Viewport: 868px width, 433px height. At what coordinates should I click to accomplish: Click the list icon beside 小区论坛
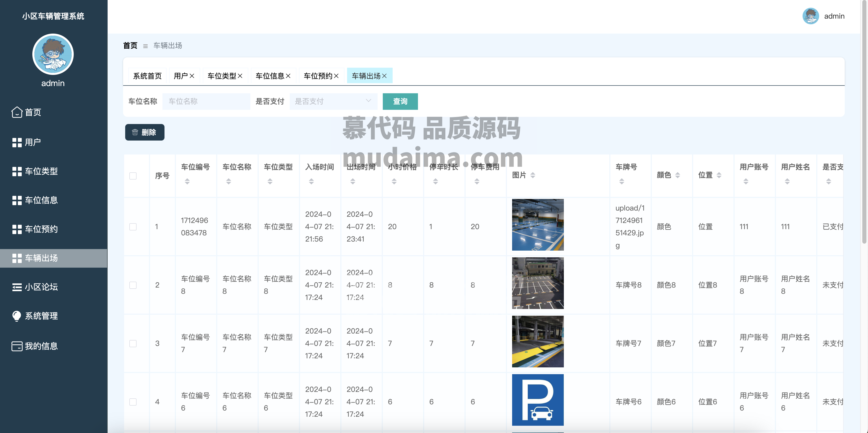click(17, 287)
